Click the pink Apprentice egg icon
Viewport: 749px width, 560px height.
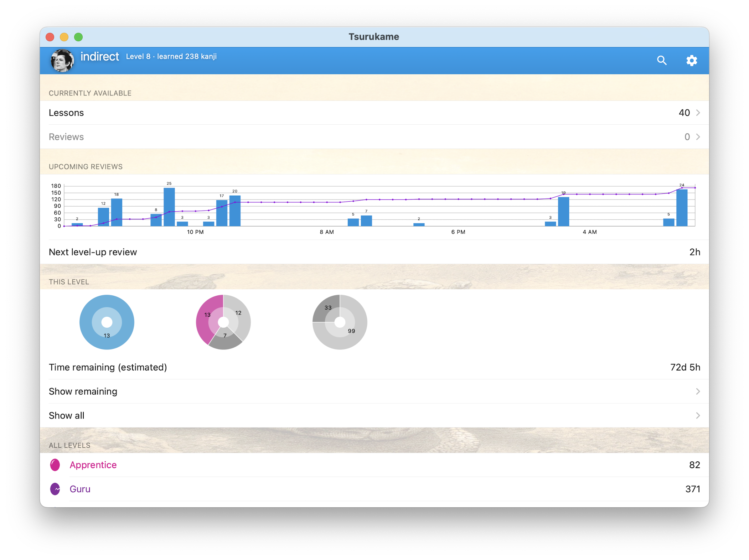pos(56,465)
